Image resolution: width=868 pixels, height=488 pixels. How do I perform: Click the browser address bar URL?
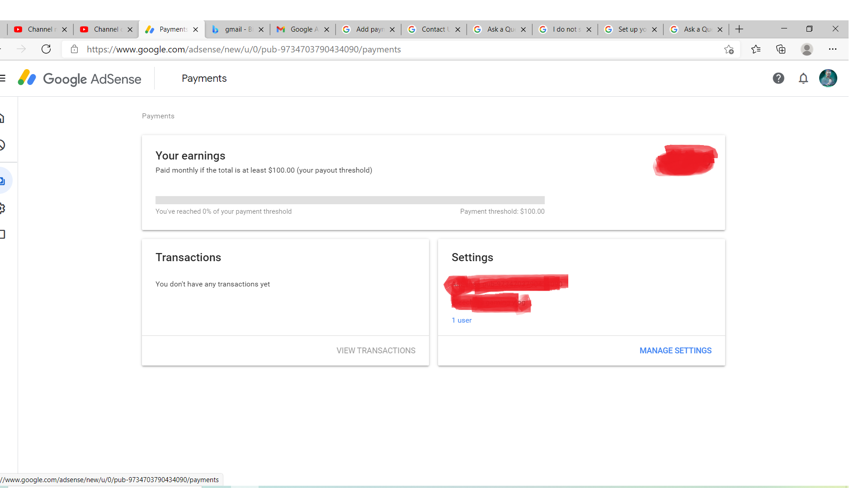pos(244,50)
